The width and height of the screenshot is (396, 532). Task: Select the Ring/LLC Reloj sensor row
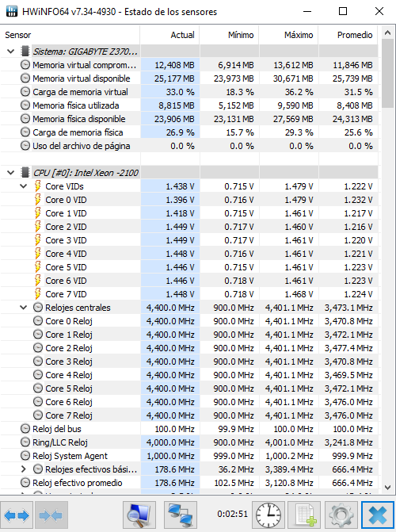pos(189,442)
